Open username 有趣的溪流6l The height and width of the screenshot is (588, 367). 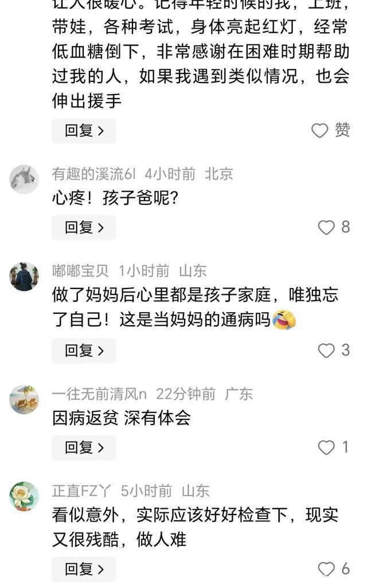(93, 174)
